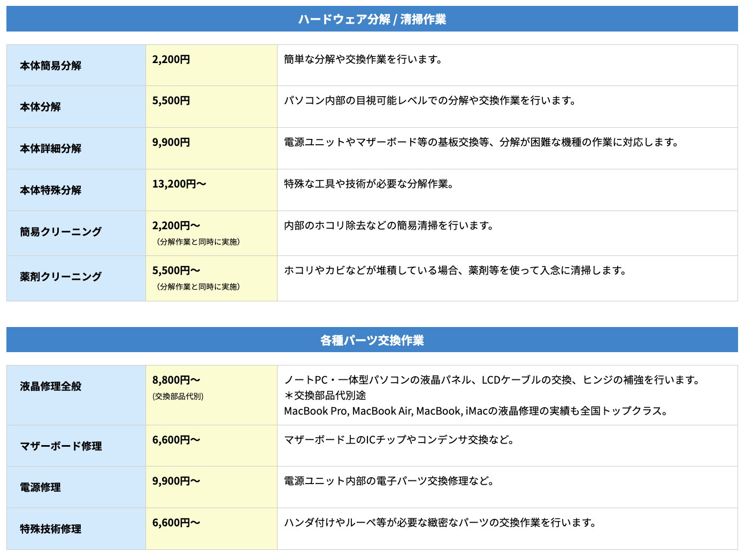Click the 2,200円〜 price for 簡易クリーニング

tap(176, 225)
